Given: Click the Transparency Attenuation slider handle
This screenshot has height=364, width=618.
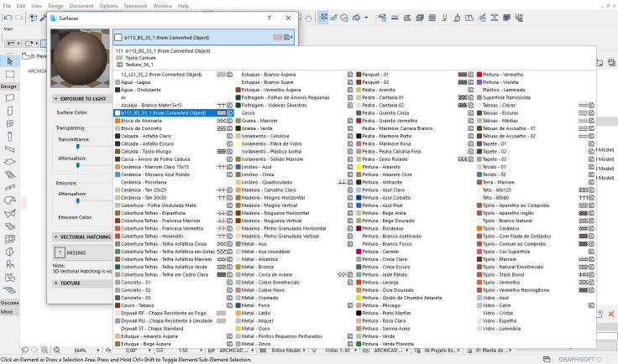Looking at the screenshot, I should click(x=77, y=166).
